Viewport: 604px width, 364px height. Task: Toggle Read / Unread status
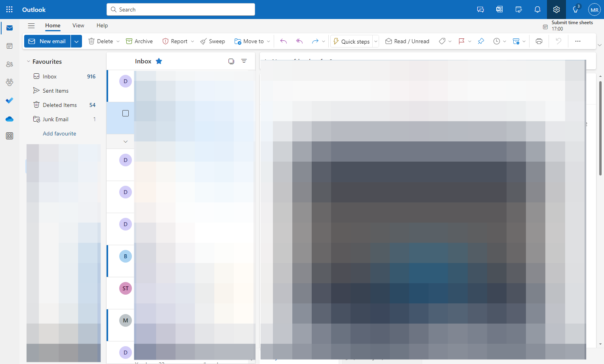[x=407, y=41]
